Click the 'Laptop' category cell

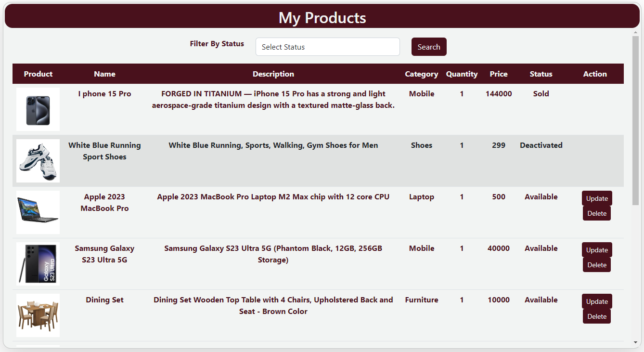pos(422,196)
